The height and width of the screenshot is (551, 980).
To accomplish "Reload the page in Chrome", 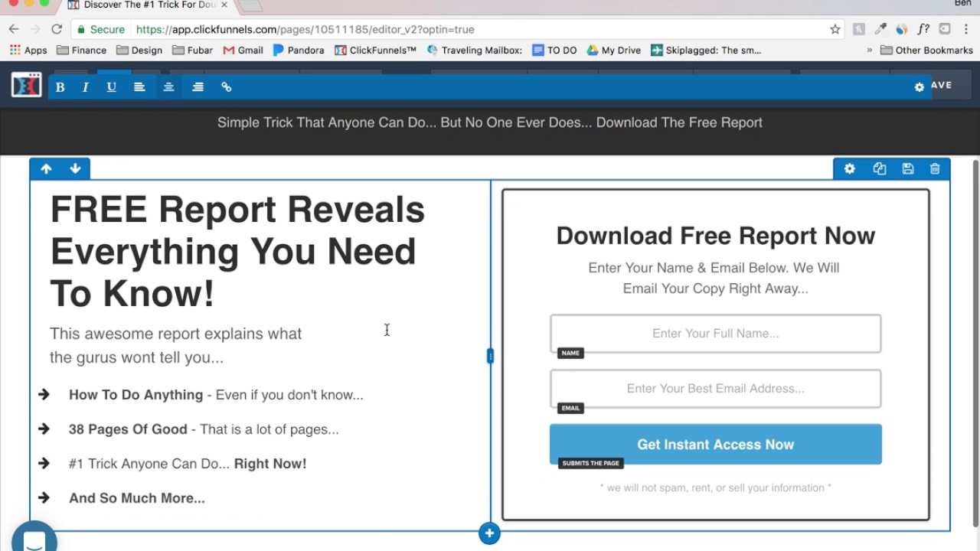I will [x=57, y=29].
